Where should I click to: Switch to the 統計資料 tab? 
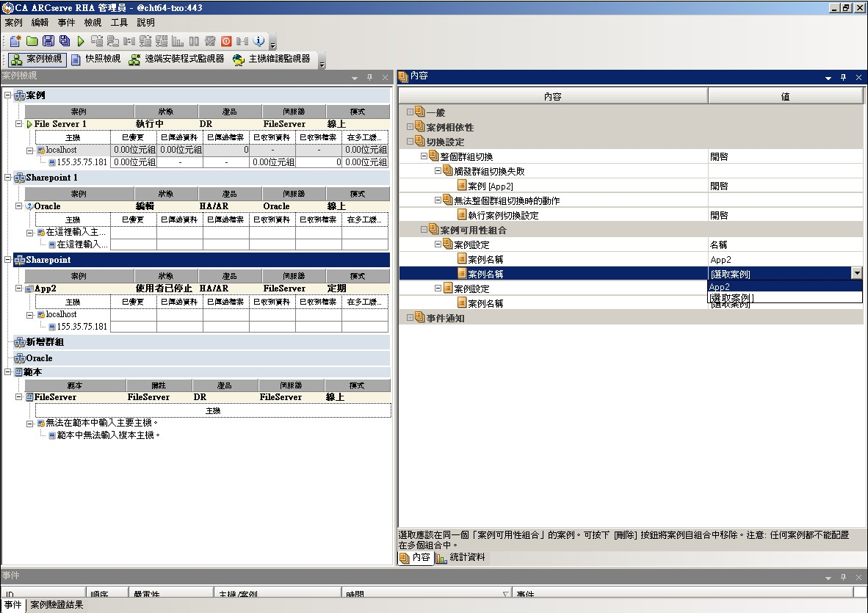[x=461, y=558]
